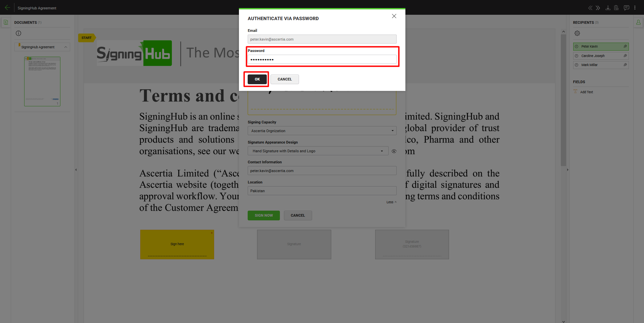Open the Signing Capacity dropdown
The height and width of the screenshot is (323, 644).
[322, 131]
